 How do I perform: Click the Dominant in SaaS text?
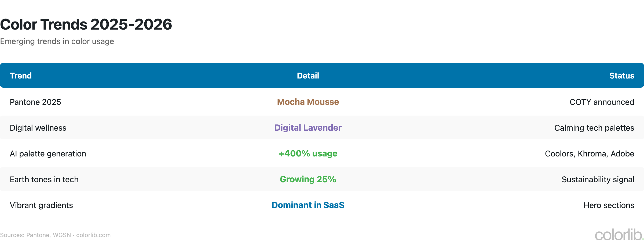(308, 205)
